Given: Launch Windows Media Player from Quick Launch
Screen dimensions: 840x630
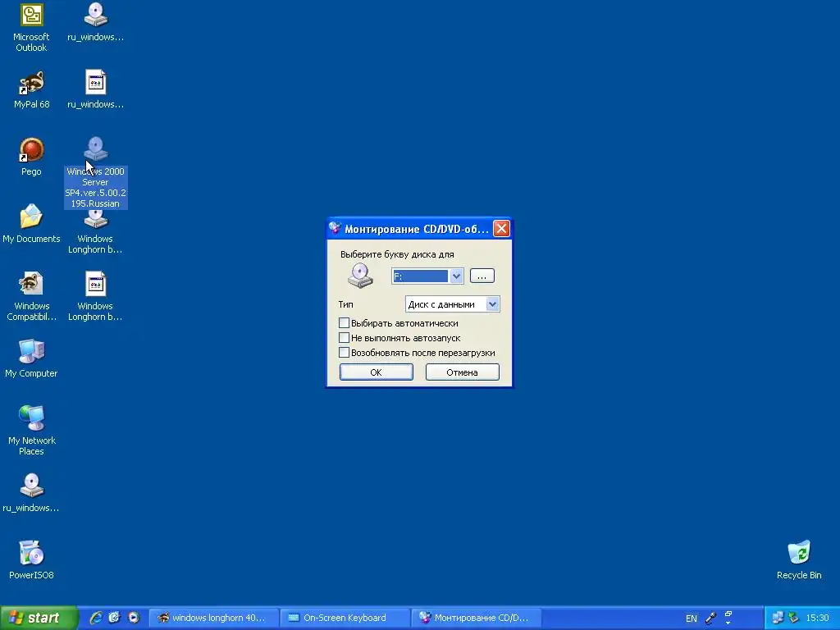Looking at the screenshot, I should click(x=134, y=618).
